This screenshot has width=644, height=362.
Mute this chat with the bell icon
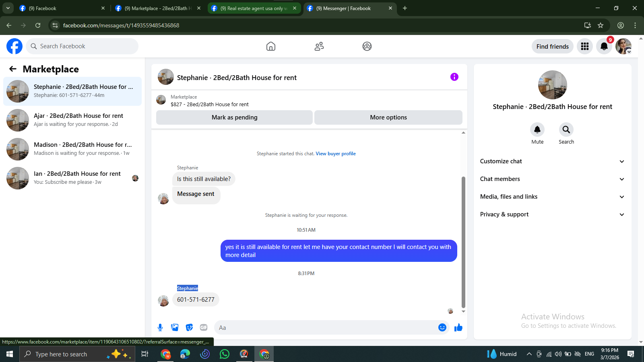pos(537,130)
